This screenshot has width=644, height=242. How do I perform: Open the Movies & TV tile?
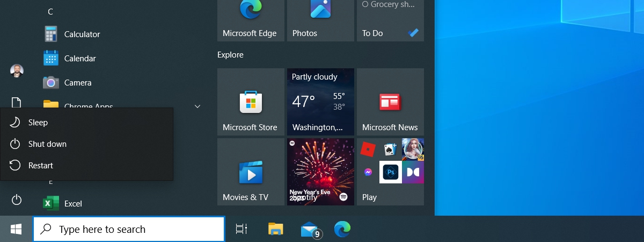click(x=251, y=172)
